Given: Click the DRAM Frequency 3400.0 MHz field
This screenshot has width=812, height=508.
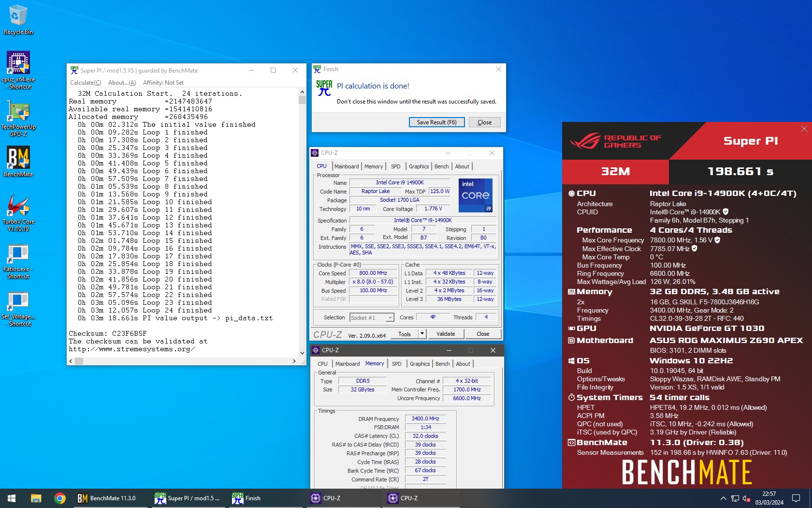Looking at the screenshot, I should (425, 418).
